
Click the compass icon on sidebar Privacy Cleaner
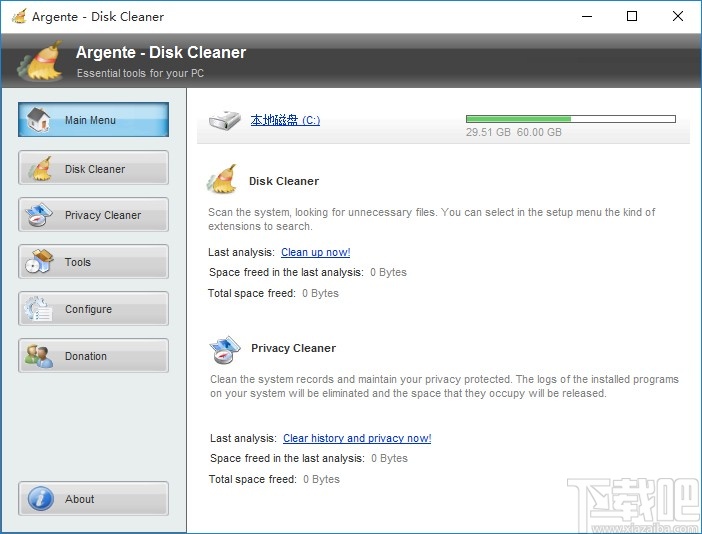(39, 214)
